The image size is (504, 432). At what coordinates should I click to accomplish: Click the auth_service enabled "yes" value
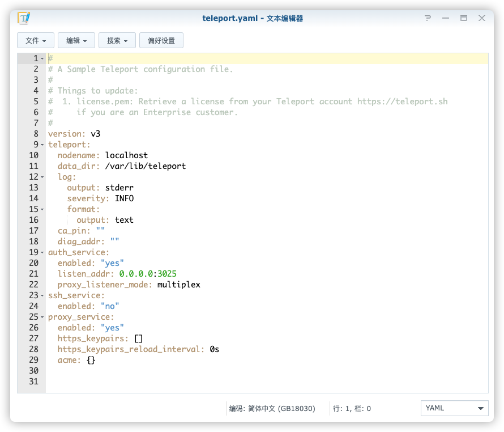112,263
